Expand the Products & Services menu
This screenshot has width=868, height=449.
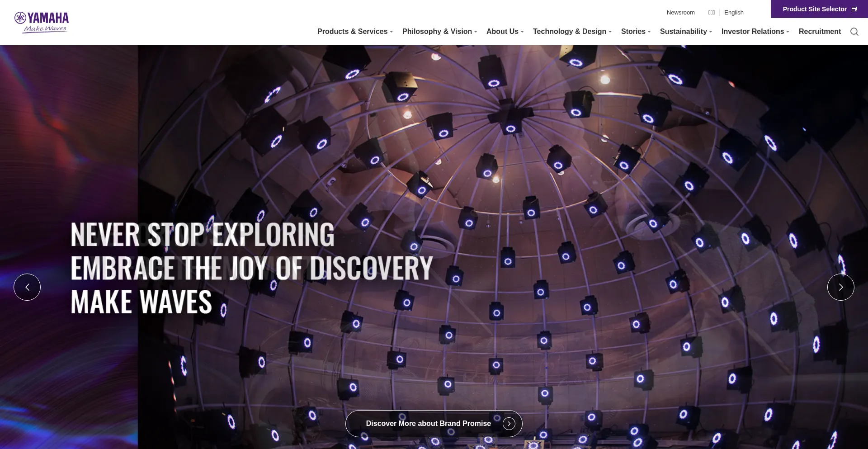coord(355,32)
